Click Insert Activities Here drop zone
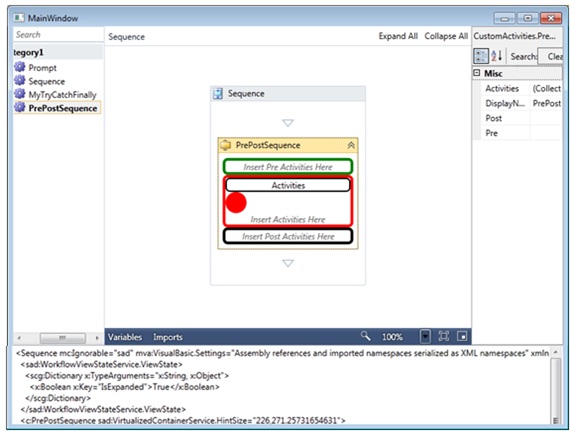This screenshot has width=575, height=436. [288, 219]
